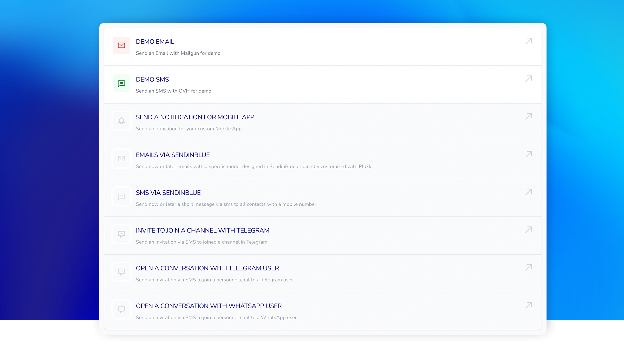Click the Sendinblue emails description text
624x364 pixels.
pos(254,166)
